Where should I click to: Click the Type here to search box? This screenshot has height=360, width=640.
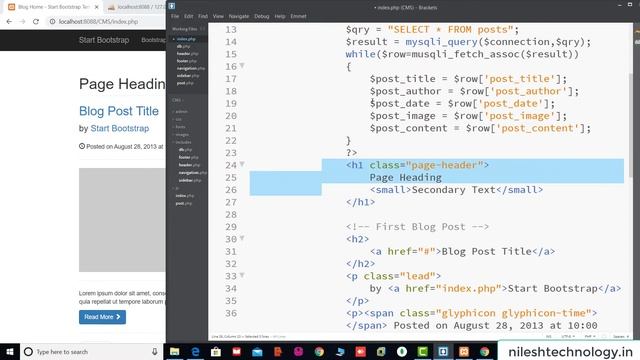tap(91, 351)
